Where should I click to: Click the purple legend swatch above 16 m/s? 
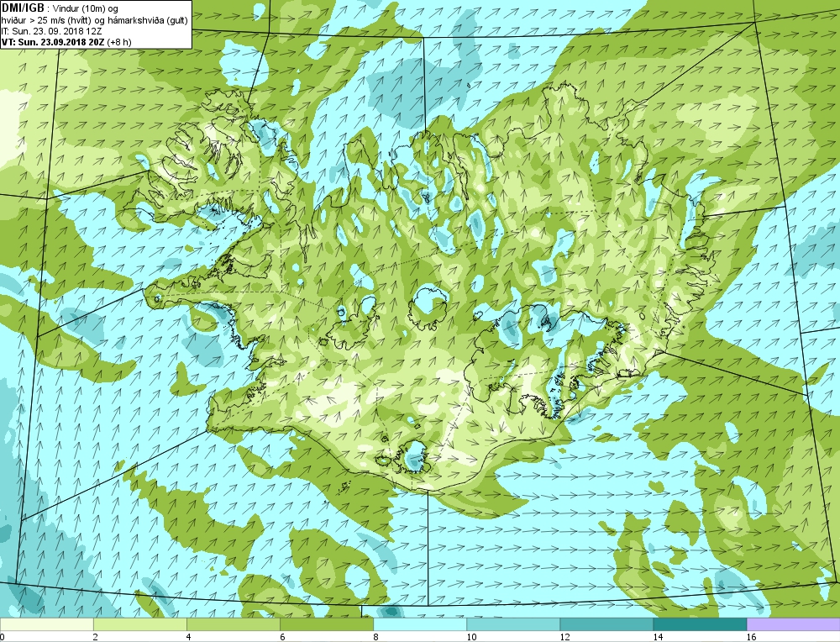click(x=794, y=624)
